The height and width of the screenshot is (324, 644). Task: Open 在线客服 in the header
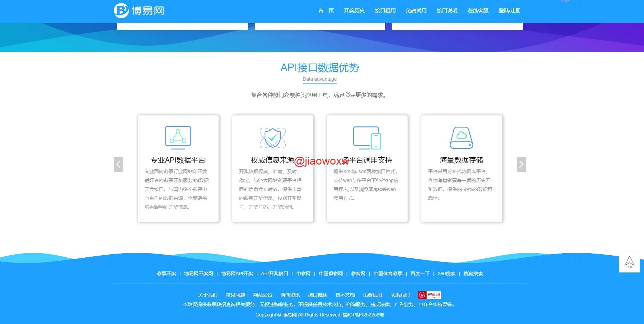coord(478,11)
